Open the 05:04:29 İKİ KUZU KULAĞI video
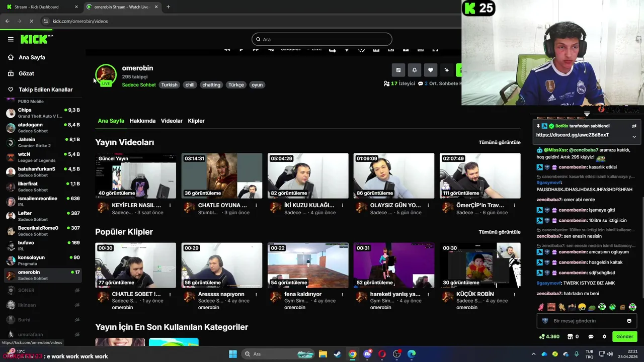 [x=308, y=176]
